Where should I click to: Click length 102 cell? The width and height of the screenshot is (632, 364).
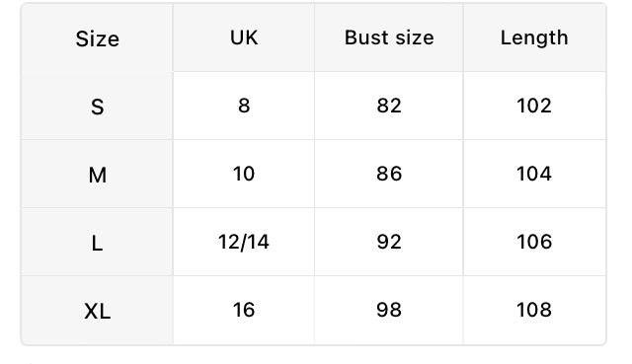pyautogui.click(x=534, y=106)
